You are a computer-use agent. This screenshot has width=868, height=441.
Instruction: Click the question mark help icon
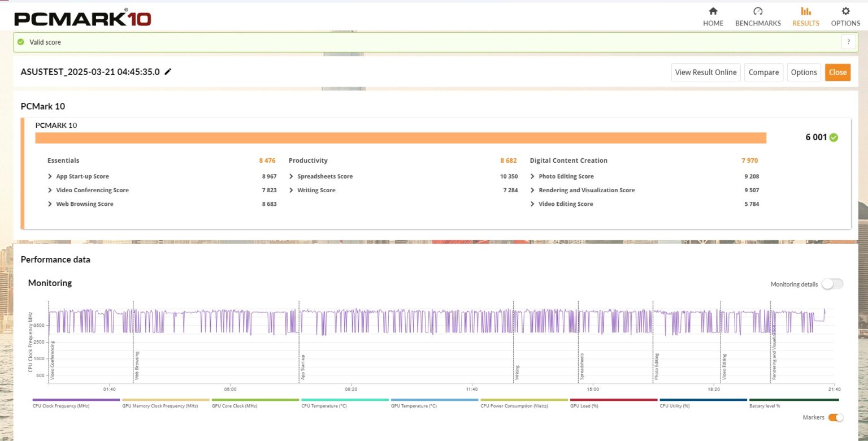(x=848, y=42)
